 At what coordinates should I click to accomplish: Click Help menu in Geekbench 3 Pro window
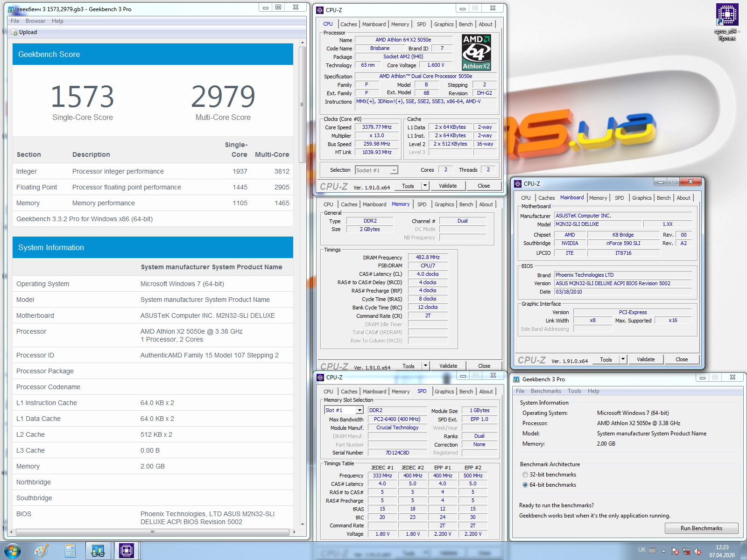[593, 391]
